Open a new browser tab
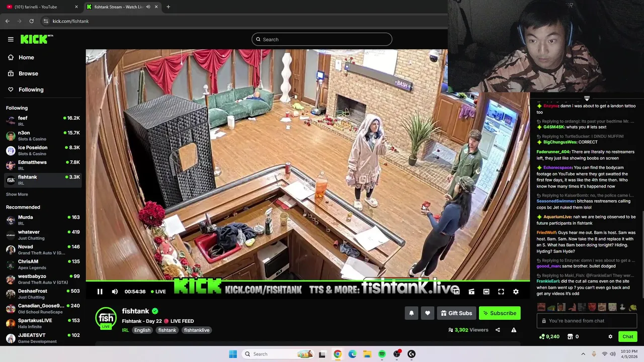 (168, 7)
